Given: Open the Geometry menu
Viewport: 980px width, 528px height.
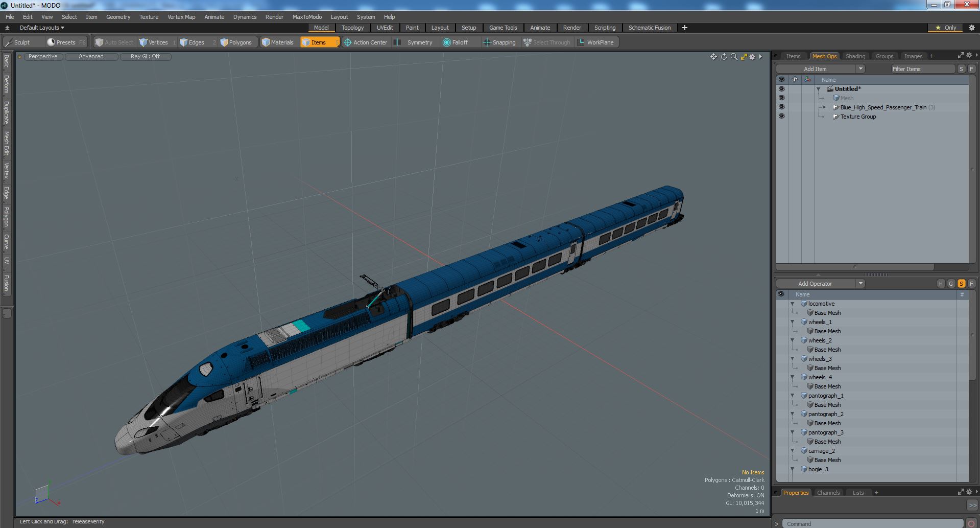Looking at the screenshot, I should click(x=118, y=17).
